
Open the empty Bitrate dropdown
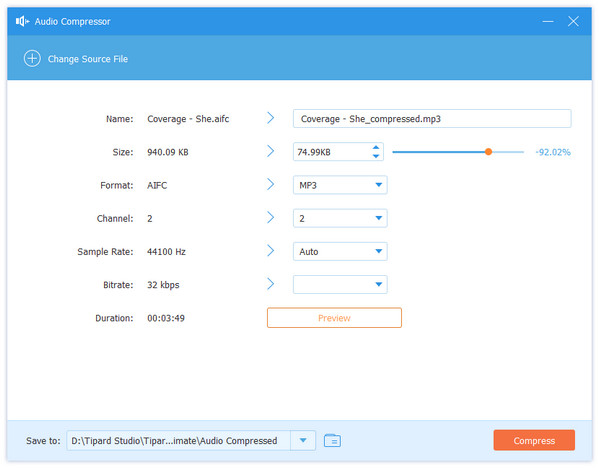coord(340,285)
